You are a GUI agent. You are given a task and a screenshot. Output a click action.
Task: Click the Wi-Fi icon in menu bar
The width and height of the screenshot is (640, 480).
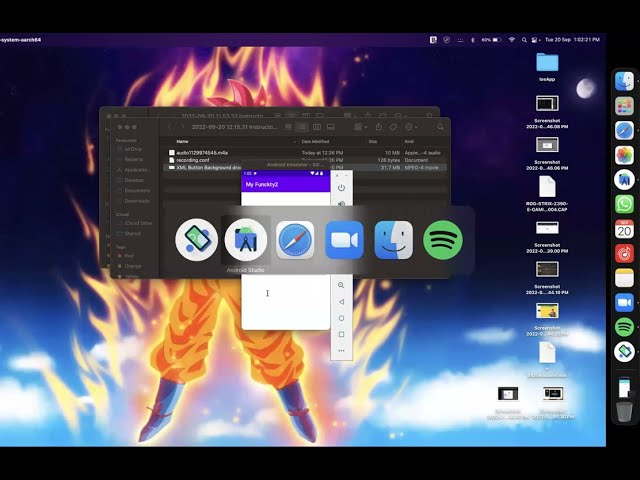point(512,40)
